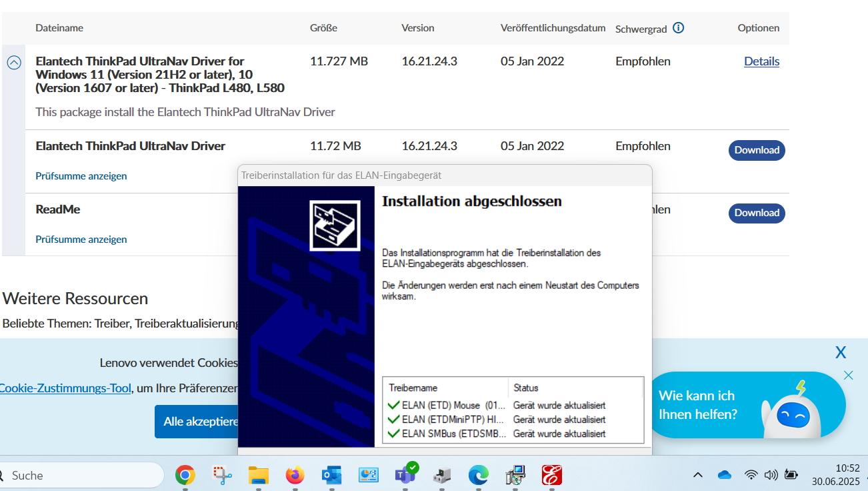This screenshot has height=491, width=868.
Task: Download the Elantech ThinkPad UltraNav Driver file
Action: 757,150
